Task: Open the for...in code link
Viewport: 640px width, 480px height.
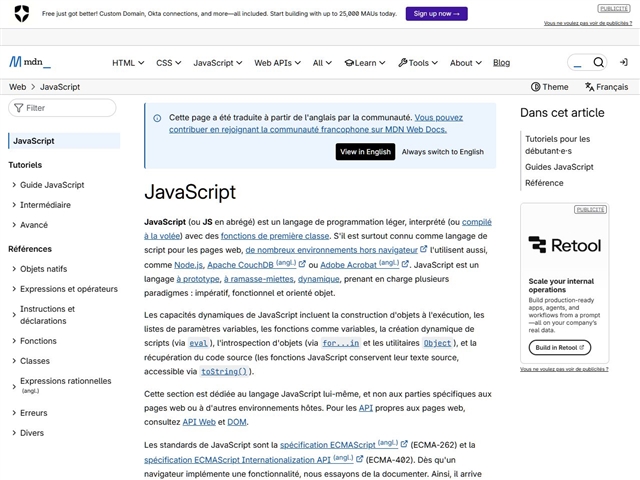Action: [x=340, y=343]
